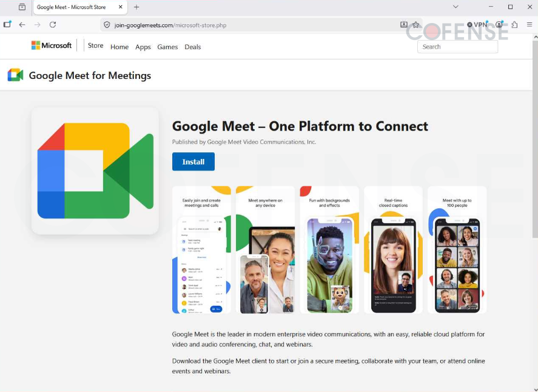Maximize the browser window
This screenshot has height=392, width=538.
click(x=510, y=7)
